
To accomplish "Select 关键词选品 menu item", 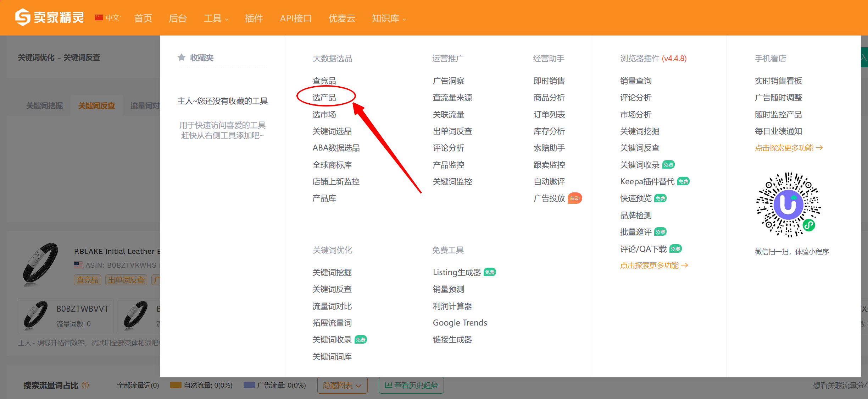I will tap(332, 131).
